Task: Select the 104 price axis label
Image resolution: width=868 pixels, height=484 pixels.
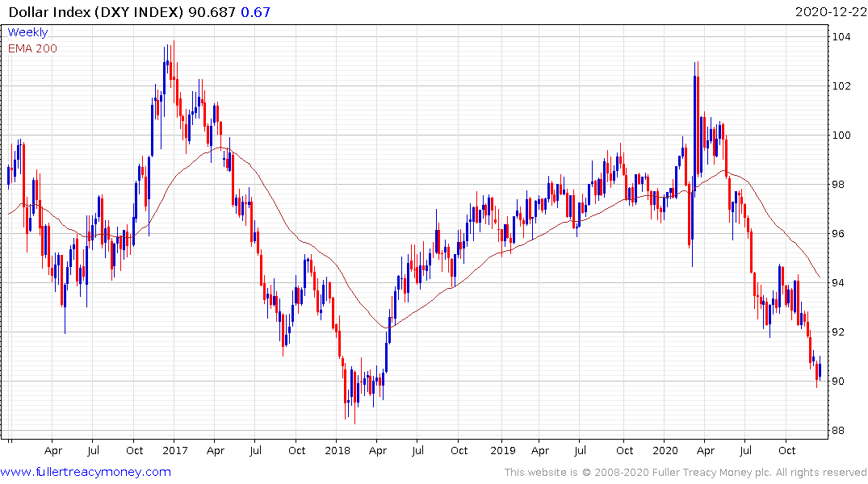Action: pos(841,37)
